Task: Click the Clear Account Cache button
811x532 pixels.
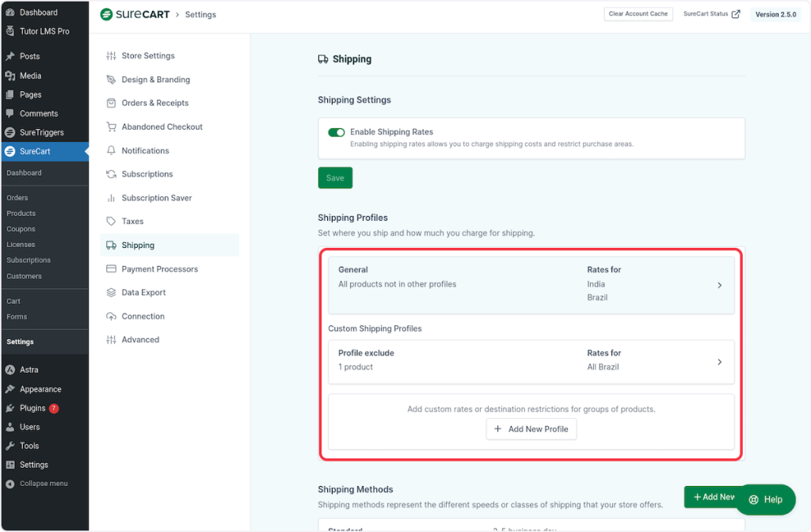Action: click(638, 14)
